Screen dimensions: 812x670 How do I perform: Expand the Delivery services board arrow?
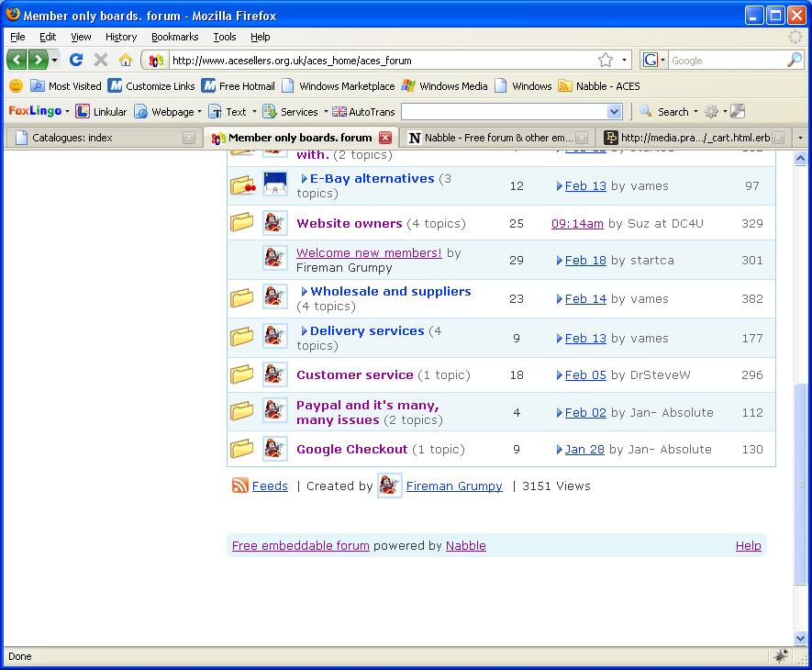tap(305, 331)
